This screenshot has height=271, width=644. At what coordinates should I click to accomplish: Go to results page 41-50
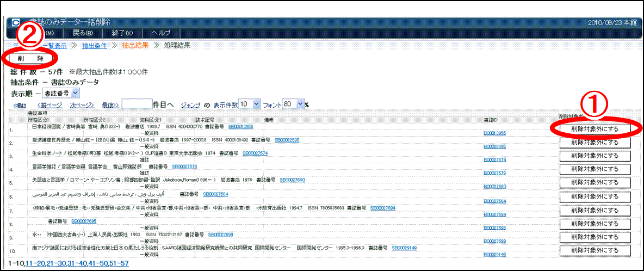[x=98, y=263]
